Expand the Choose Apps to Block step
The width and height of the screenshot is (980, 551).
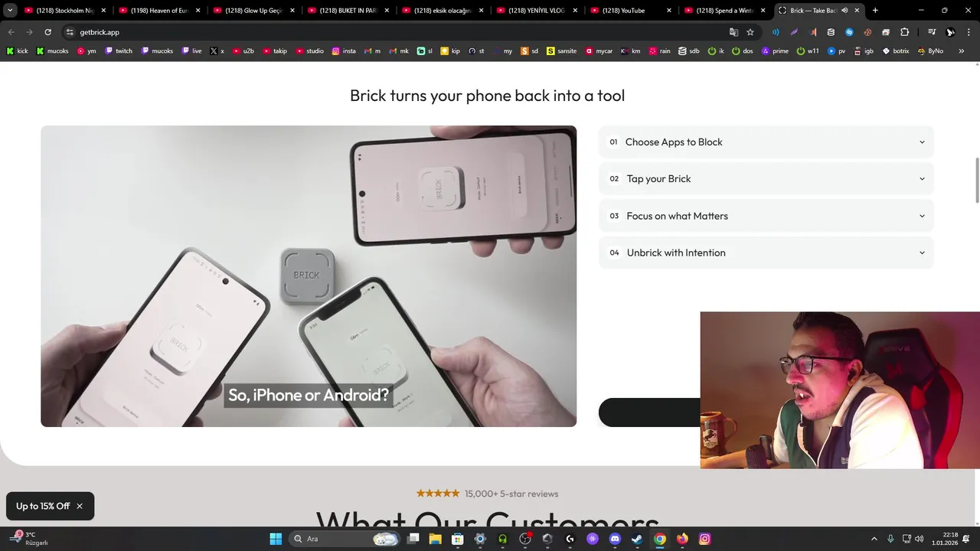pyautogui.click(x=766, y=142)
